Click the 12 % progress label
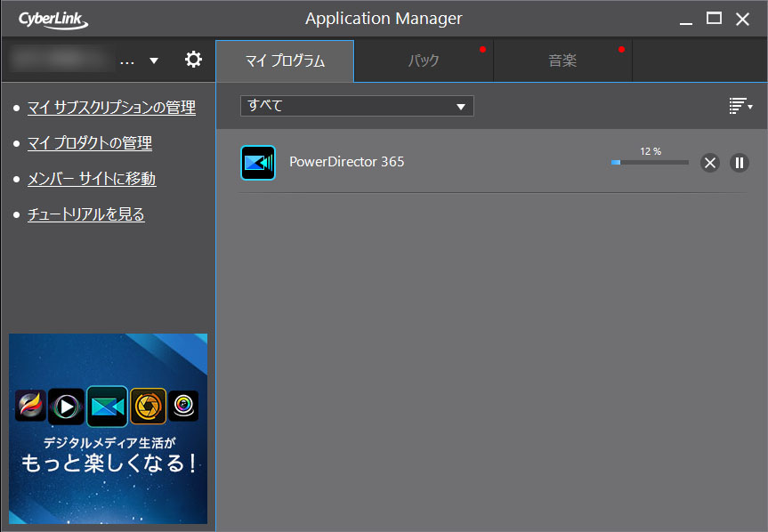This screenshot has width=768, height=532. point(651,152)
